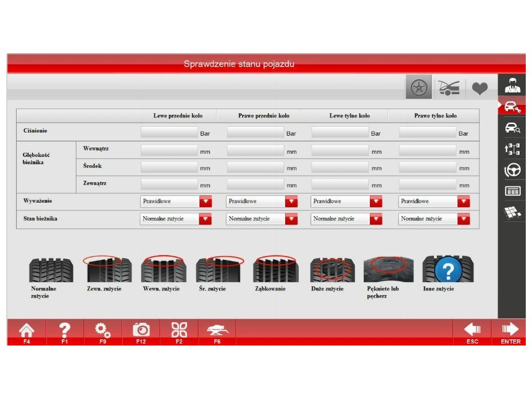Select the vehicle service wrench sidebar icon

click(x=512, y=107)
